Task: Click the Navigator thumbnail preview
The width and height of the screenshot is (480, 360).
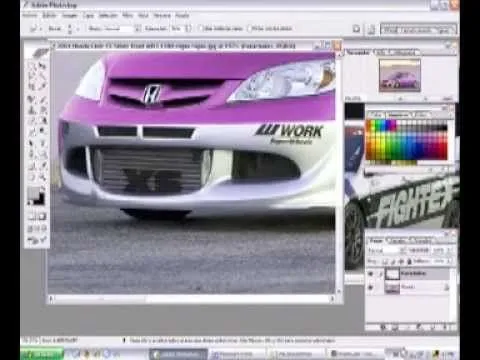Action: click(400, 75)
